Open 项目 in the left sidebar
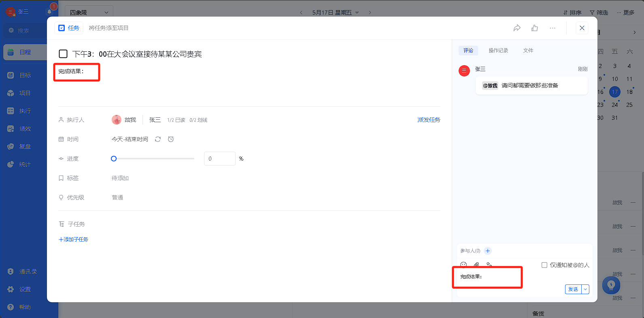 click(25, 93)
